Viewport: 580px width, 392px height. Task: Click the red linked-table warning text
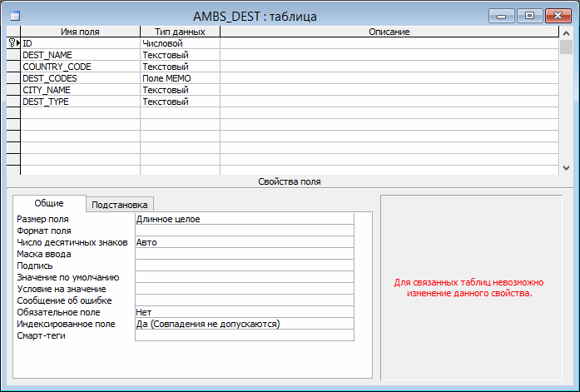coord(468,288)
